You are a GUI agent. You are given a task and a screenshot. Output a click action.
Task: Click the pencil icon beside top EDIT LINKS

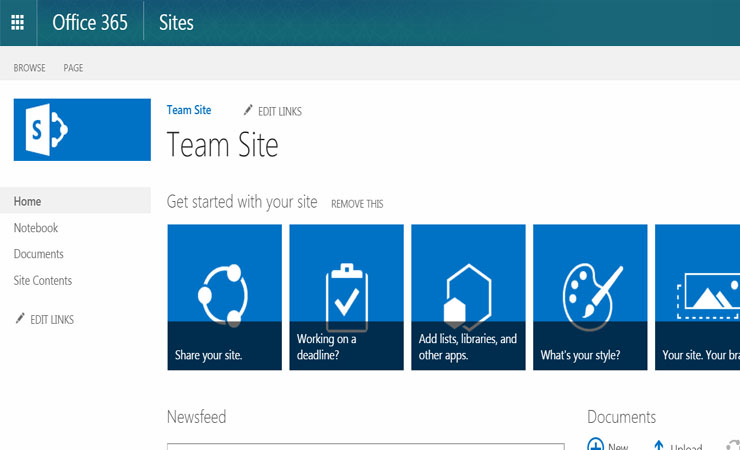click(x=248, y=110)
